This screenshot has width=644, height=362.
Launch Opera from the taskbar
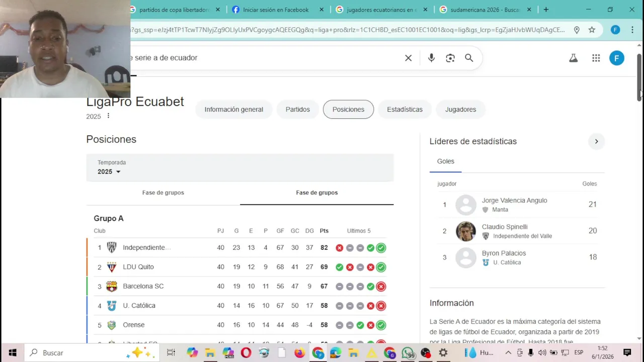[246, 353]
